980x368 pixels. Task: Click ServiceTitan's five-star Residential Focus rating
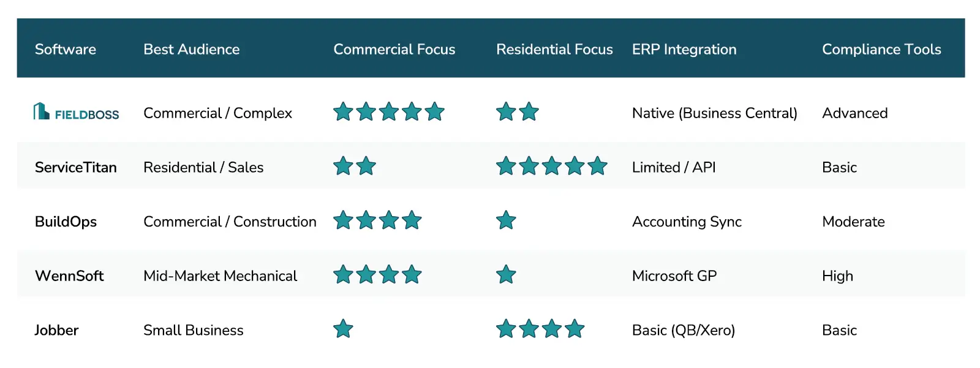click(551, 166)
